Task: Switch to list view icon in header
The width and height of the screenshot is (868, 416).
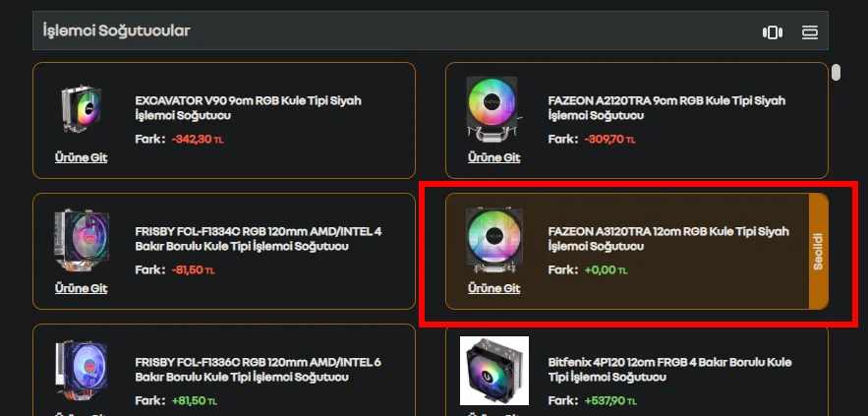Action: (810, 32)
